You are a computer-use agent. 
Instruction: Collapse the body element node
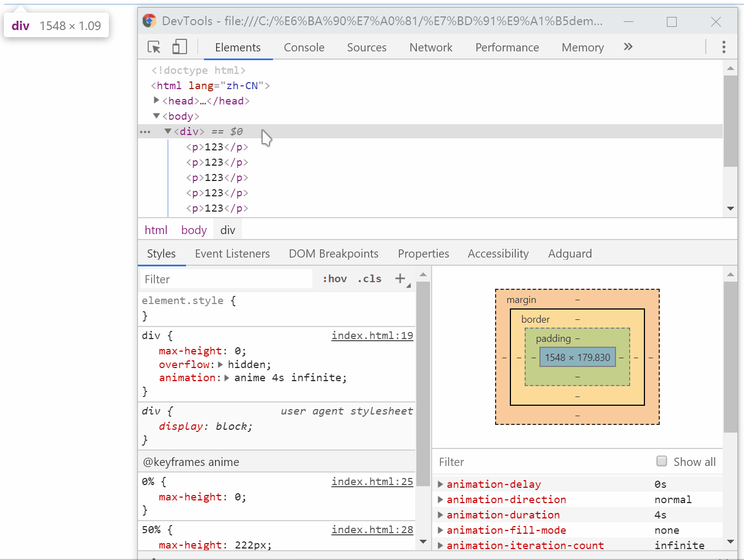point(156,116)
